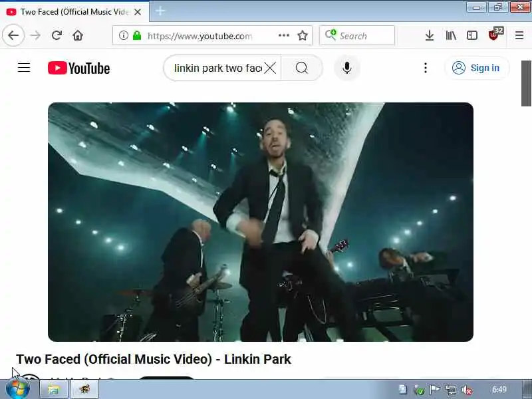The height and width of the screenshot is (399, 532).
Task: Click the video title Two Faced text
Action: click(x=154, y=359)
